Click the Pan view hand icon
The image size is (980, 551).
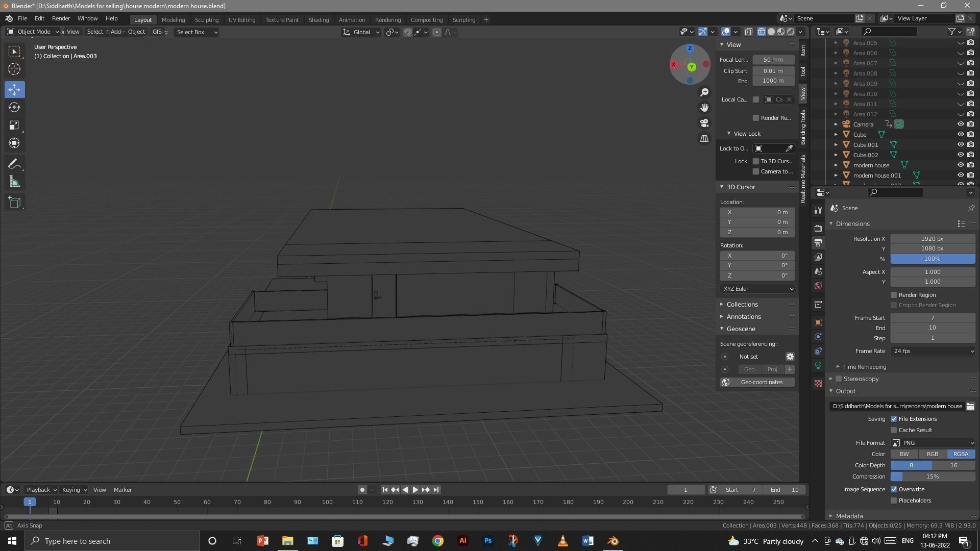click(x=704, y=108)
